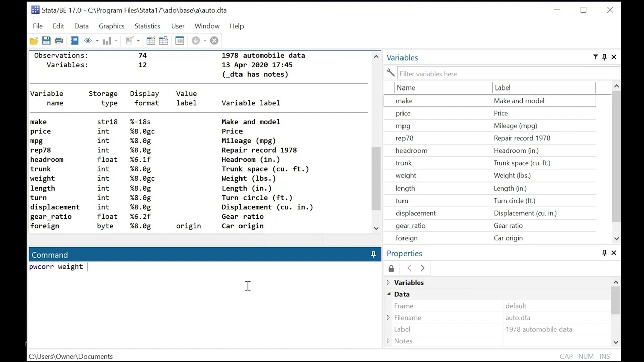The height and width of the screenshot is (362, 644).
Task: Sort by the Label column header
Action: 544,87
